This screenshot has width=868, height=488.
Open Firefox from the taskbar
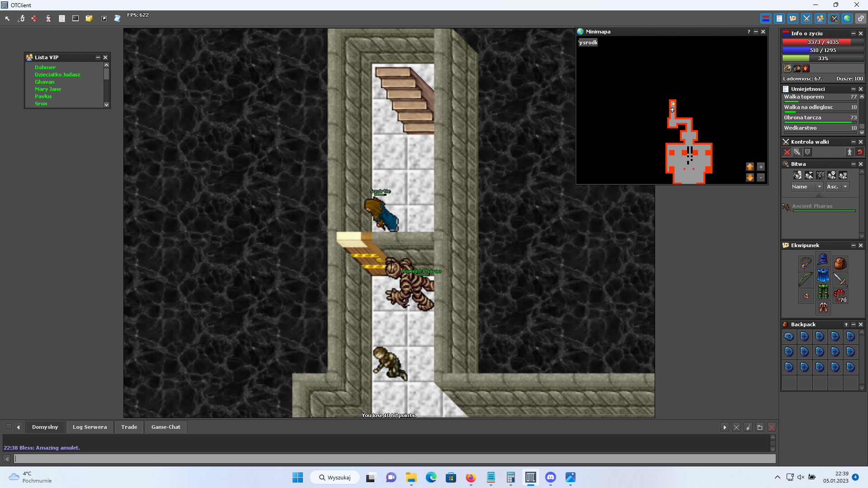point(471,477)
